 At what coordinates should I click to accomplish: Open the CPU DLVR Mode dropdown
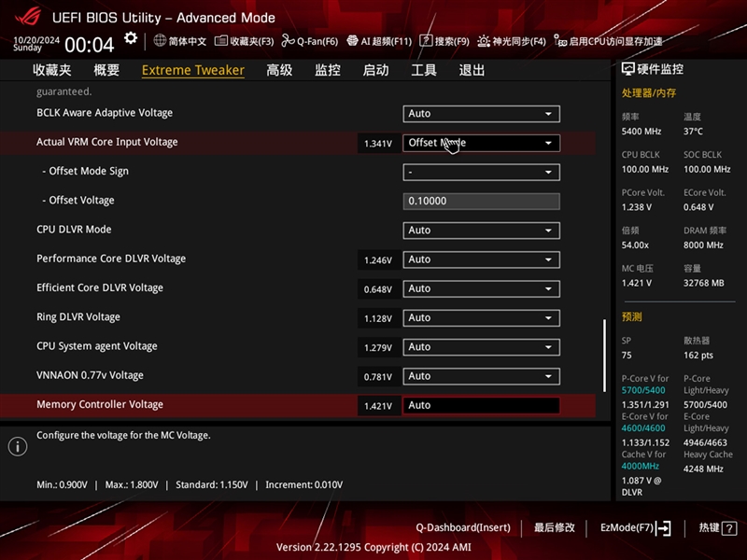point(481,230)
